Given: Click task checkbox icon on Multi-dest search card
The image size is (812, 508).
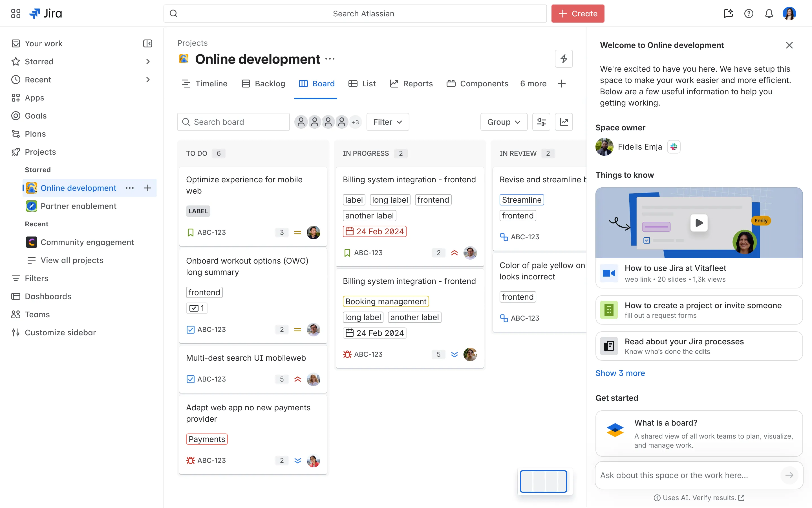Looking at the screenshot, I should pos(190,379).
